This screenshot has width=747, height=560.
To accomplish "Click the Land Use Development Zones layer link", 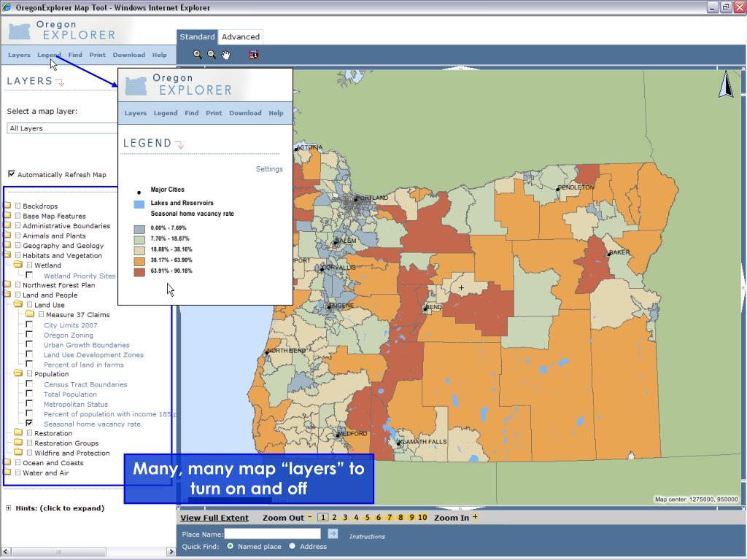I will [x=93, y=355].
